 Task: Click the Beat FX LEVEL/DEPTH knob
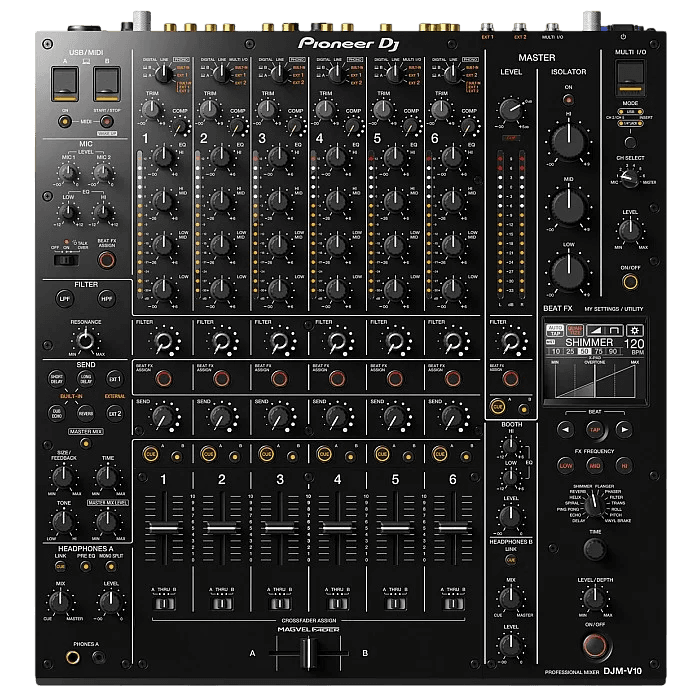595,598
